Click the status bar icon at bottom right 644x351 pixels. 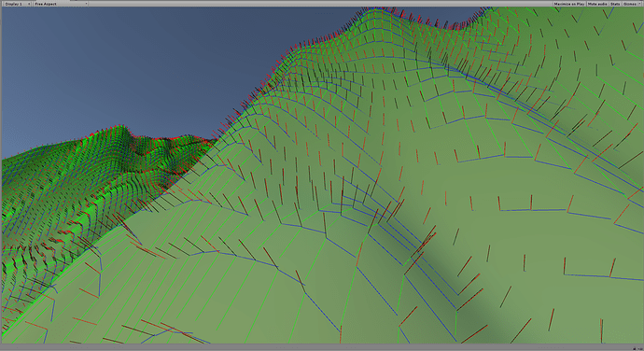click(635, 349)
